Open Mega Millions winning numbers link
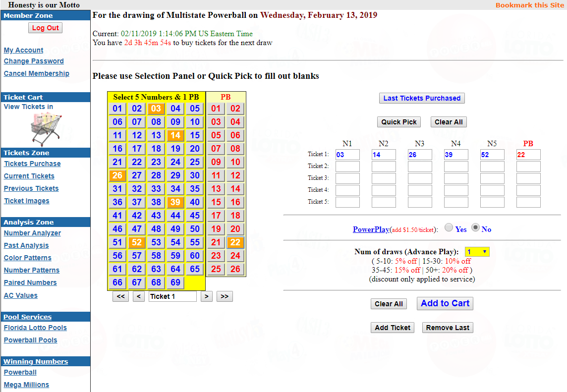 26,385
